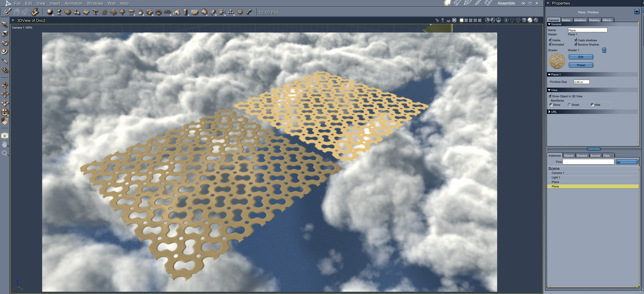644x294 pixels.
Task: Click the plant/tree insertion icon
Action: point(122,12)
